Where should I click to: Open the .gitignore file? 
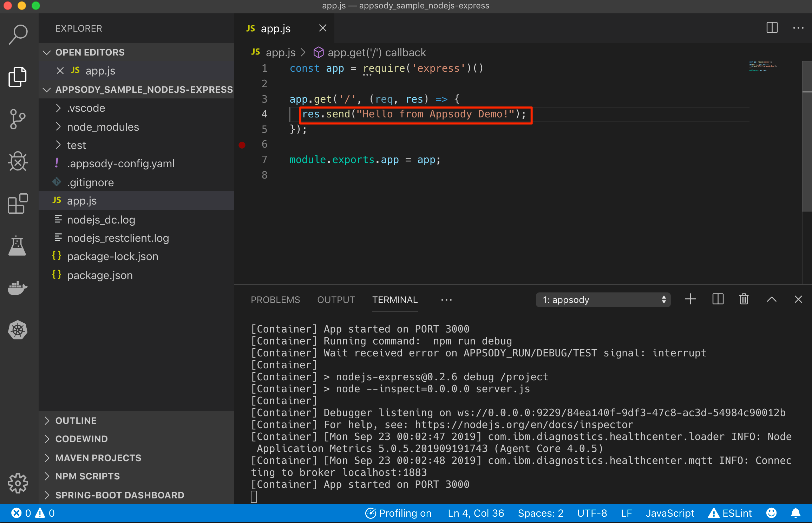click(136, 182)
